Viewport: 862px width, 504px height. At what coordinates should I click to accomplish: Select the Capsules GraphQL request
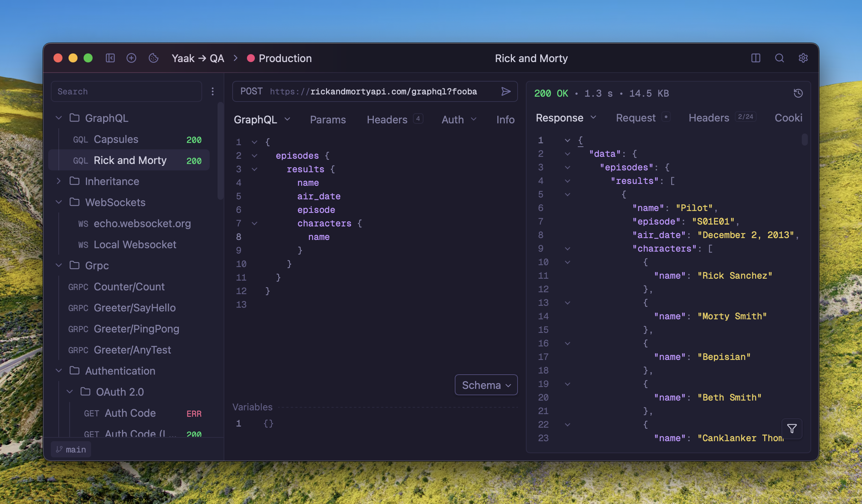coord(116,139)
